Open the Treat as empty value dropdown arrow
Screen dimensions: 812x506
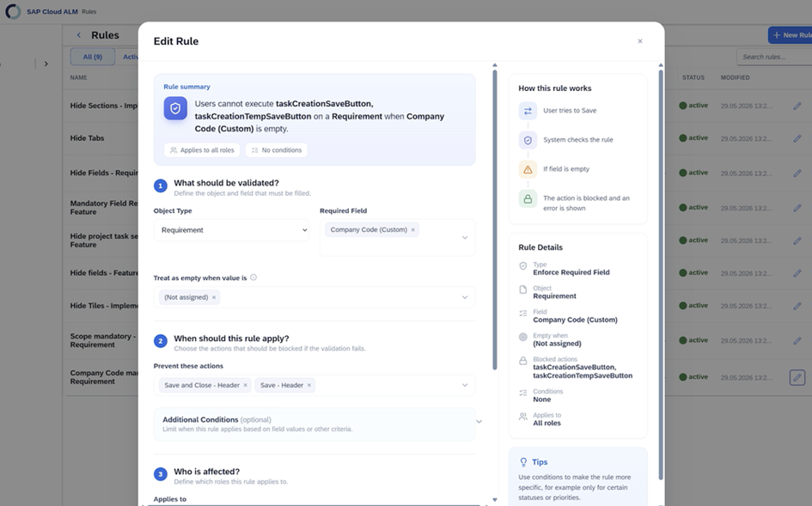point(465,297)
